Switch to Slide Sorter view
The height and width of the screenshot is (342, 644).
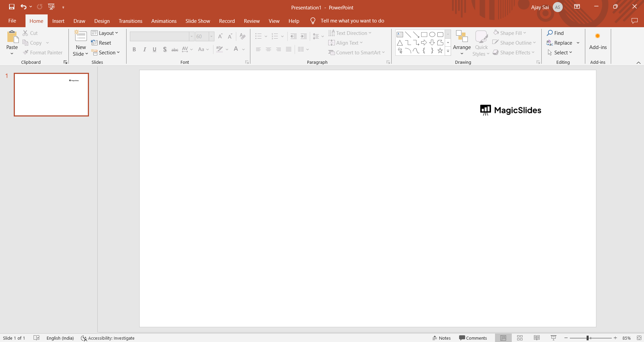[520, 338]
